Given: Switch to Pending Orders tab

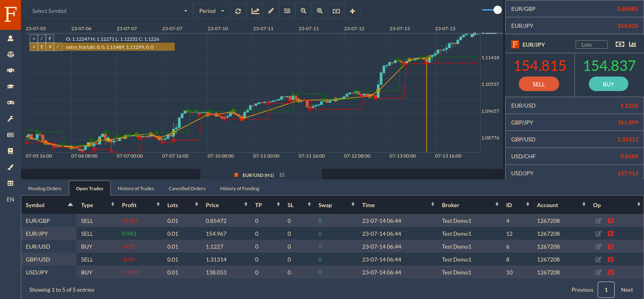Looking at the screenshot, I should tap(45, 188).
